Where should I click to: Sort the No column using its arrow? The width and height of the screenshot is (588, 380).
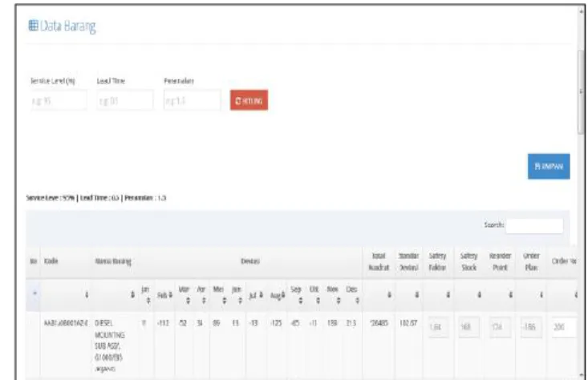point(34,293)
